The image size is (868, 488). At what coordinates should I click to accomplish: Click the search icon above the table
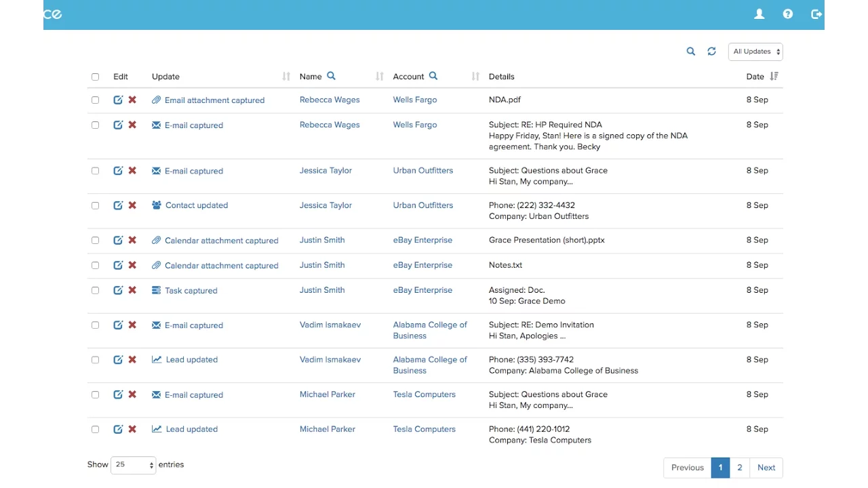[x=690, y=52]
